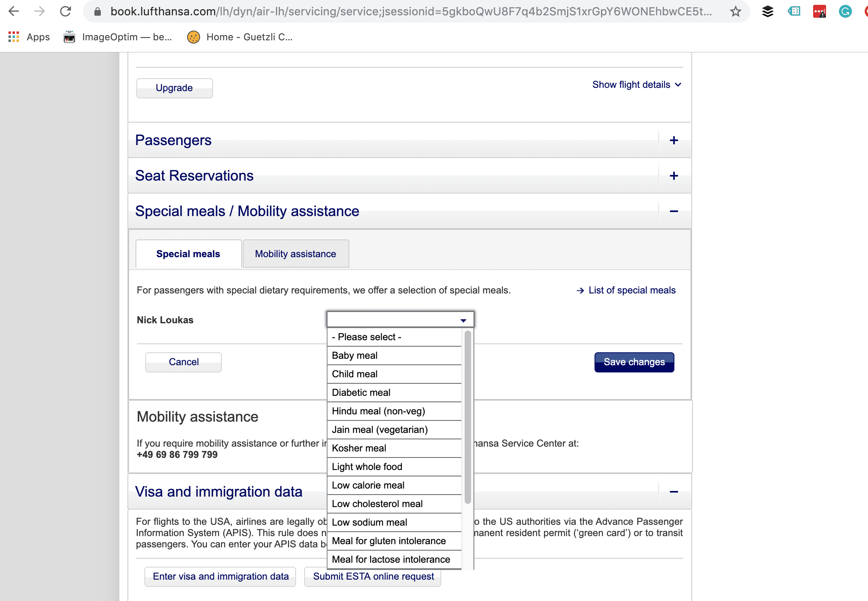Reload the Lufthansa page

65,11
